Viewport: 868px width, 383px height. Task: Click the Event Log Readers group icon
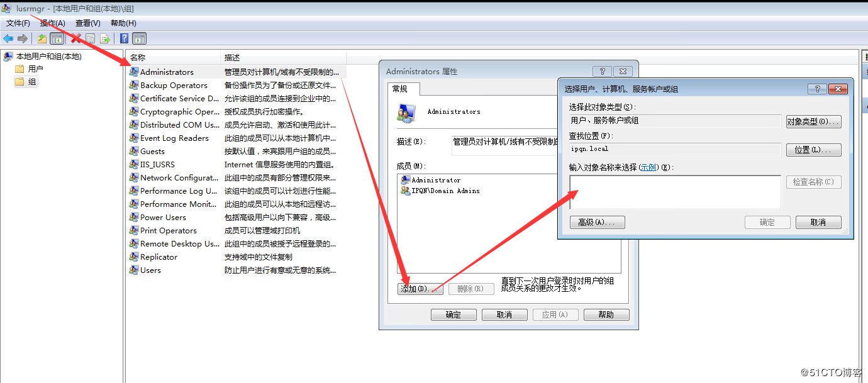click(x=134, y=138)
